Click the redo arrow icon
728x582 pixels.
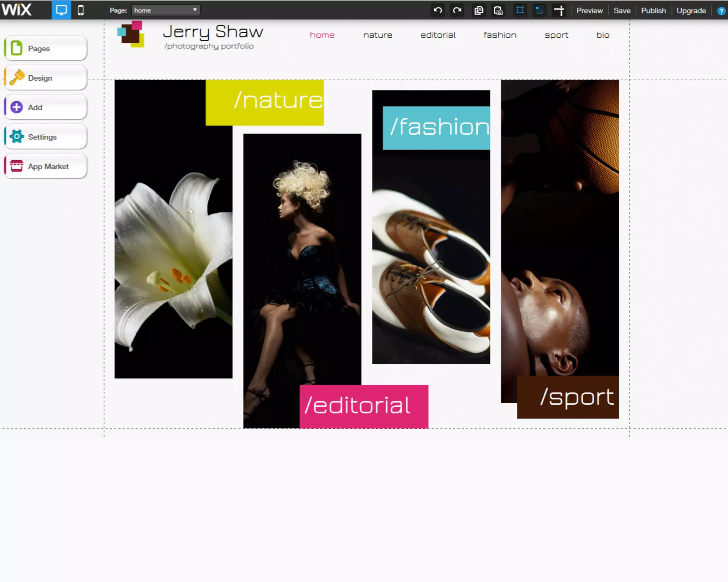457,10
